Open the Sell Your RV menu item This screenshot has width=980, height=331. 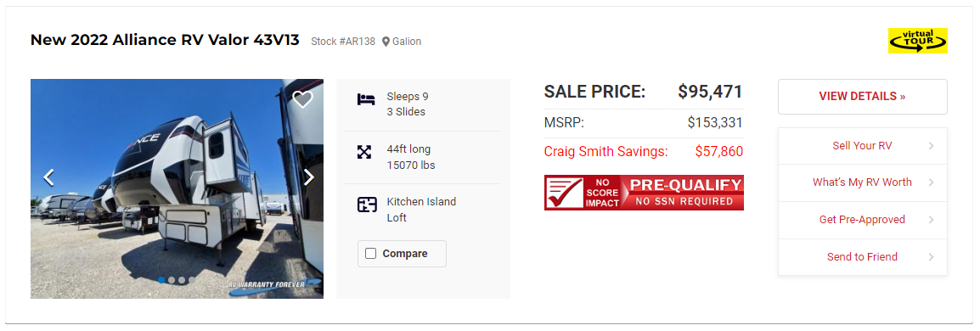tap(863, 146)
